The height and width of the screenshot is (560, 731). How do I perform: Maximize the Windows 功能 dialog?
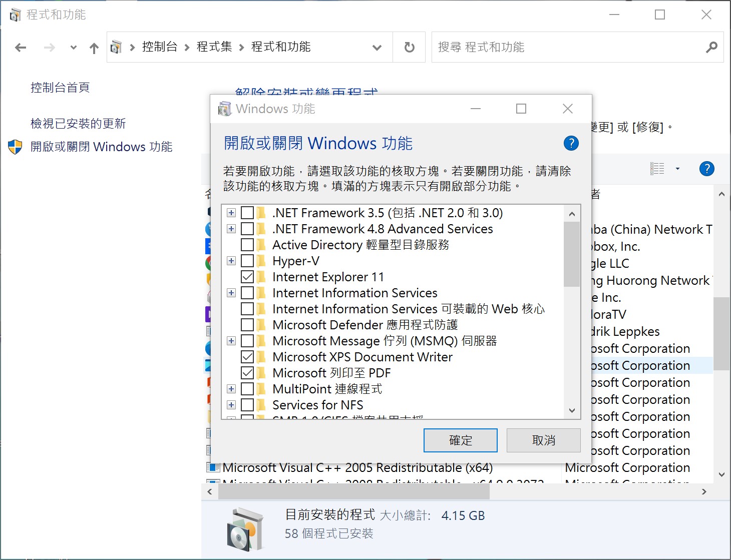(x=521, y=109)
